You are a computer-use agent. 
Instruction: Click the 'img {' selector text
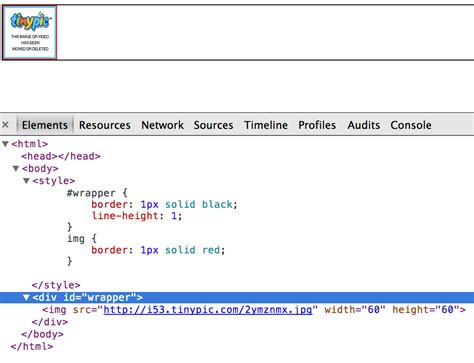click(82, 239)
